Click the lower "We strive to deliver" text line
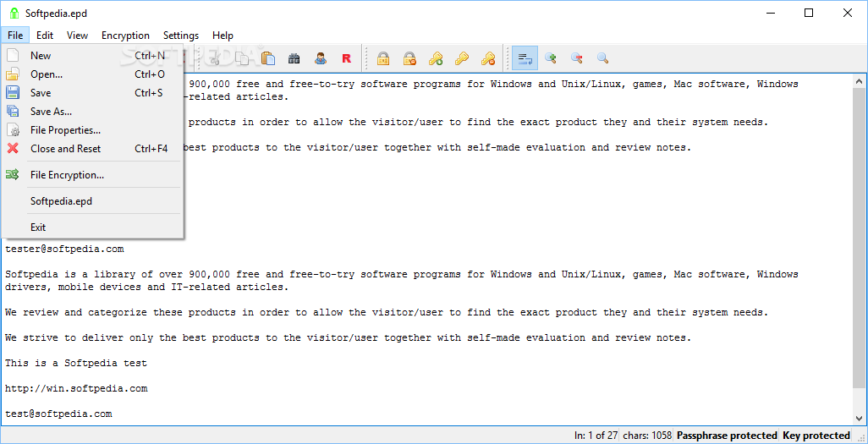This screenshot has height=444, width=868. pos(349,337)
